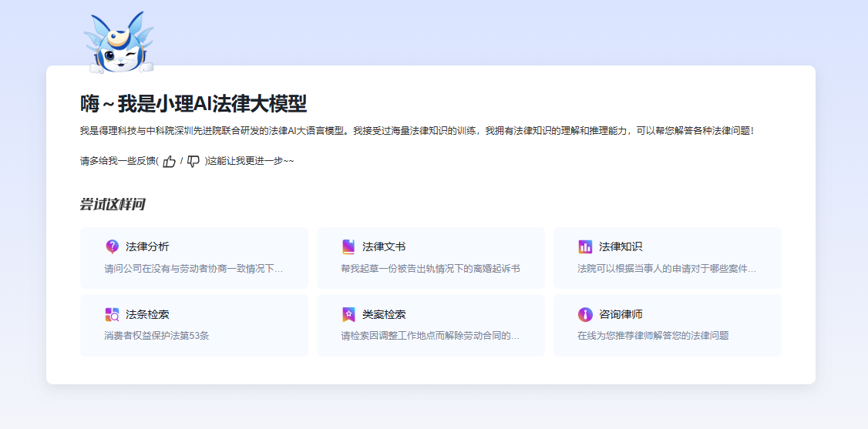Ask the sample question 请问公司在没有与劳动者协商一致
The width and height of the screenshot is (868, 429).
coord(193,270)
